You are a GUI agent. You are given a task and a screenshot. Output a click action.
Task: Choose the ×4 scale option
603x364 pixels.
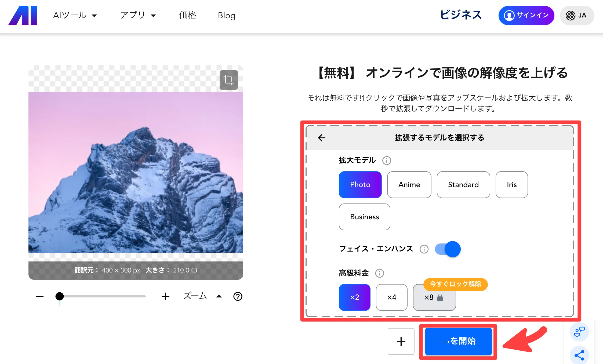[391, 297]
